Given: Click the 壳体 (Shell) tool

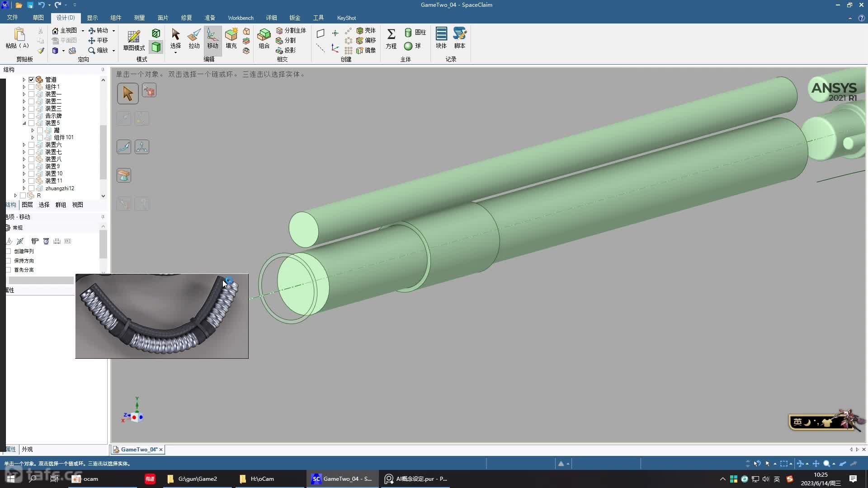Looking at the screenshot, I should coord(366,30).
